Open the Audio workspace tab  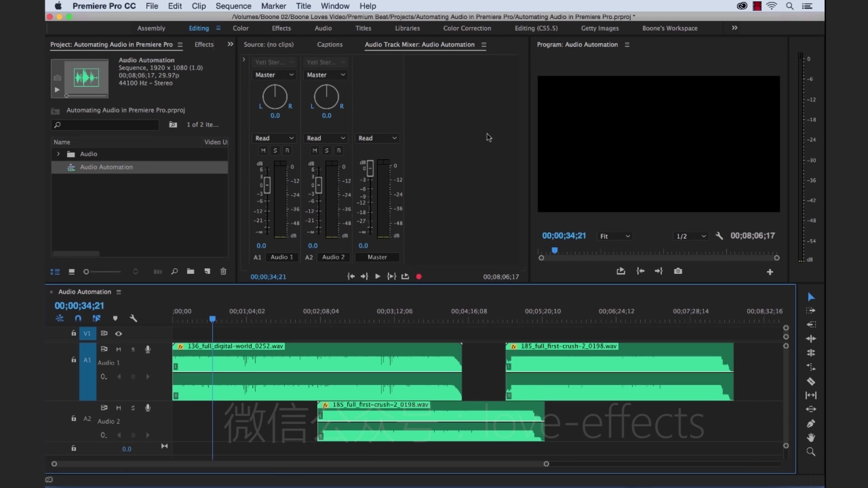point(323,28)
